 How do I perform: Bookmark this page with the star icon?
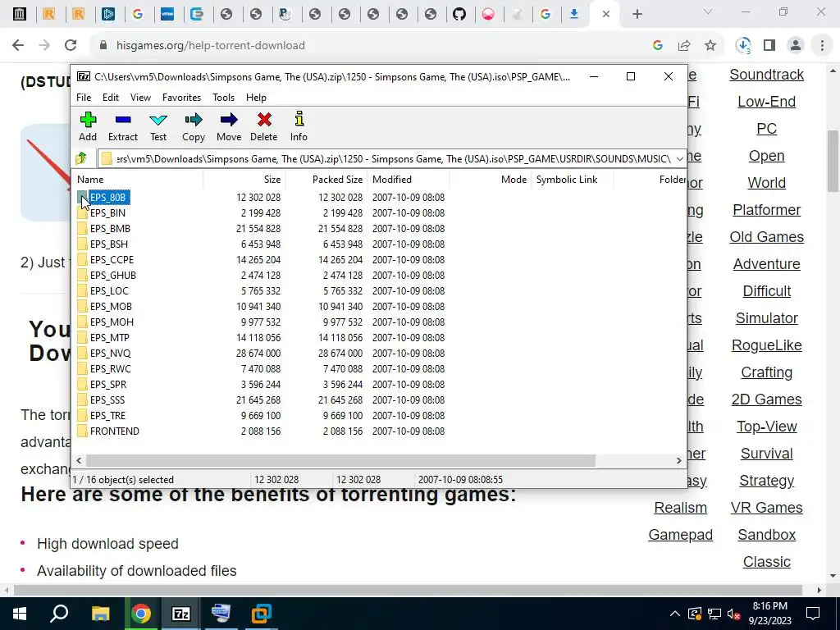[x=710, y=46]
